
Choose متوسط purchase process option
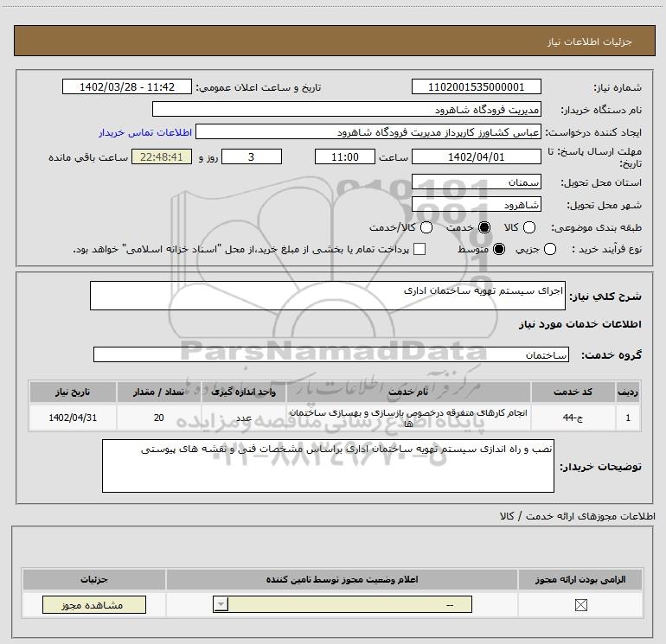coord(499,249)
